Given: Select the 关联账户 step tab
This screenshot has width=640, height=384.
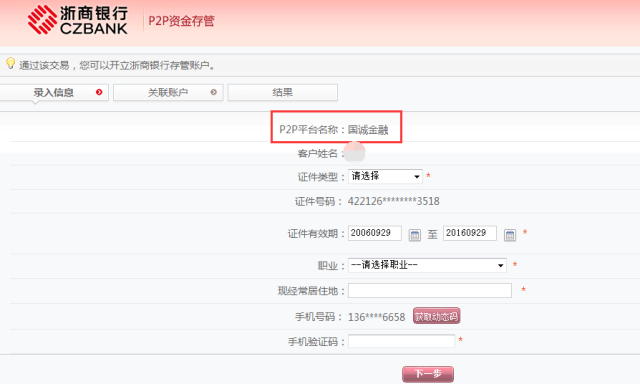Looking at the screenshot, I should [168, 93].
